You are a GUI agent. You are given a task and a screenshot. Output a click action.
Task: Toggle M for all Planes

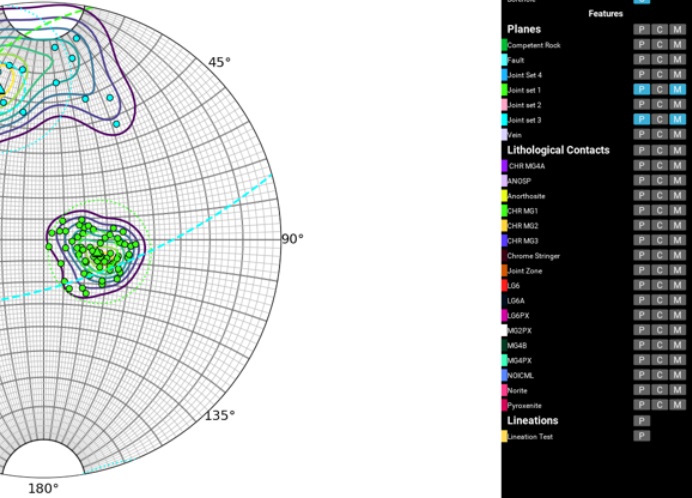point(677,30)
